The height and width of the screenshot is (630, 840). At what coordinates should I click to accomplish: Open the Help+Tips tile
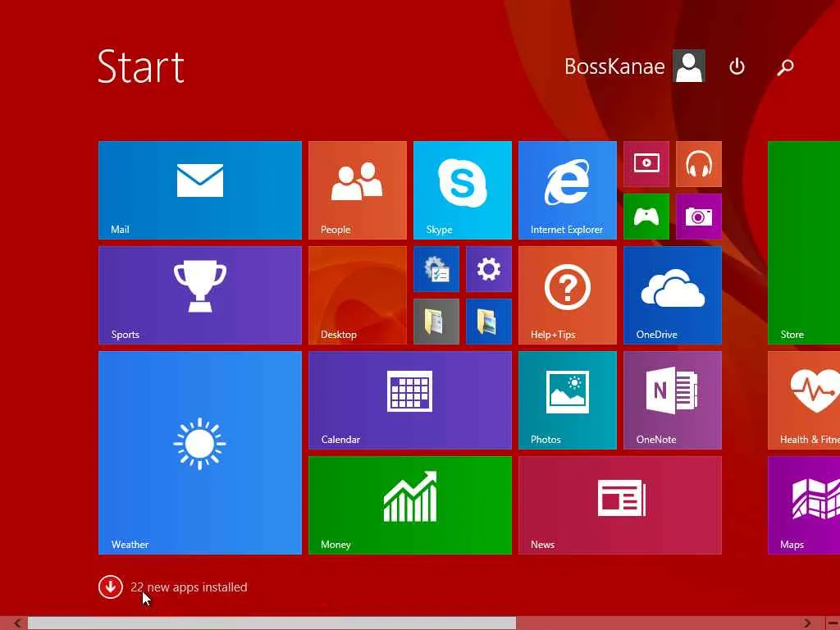coord(568,295)
